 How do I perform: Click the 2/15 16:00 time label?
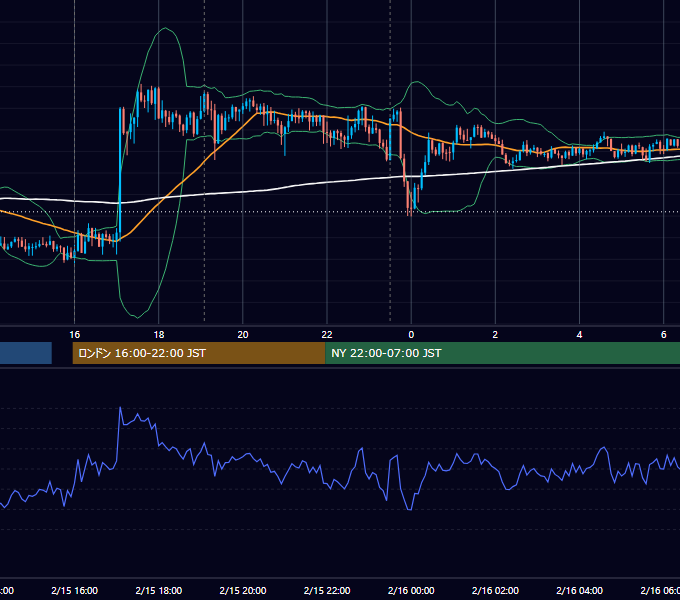pyautogui.click(x=75, y=590)
